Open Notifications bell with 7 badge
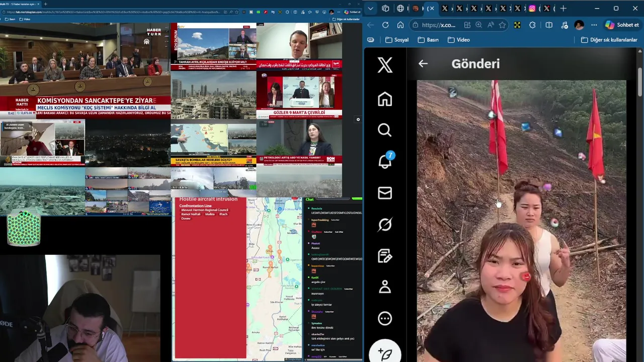644x362 pixels. pyautogui.click(x=385, y=161)
